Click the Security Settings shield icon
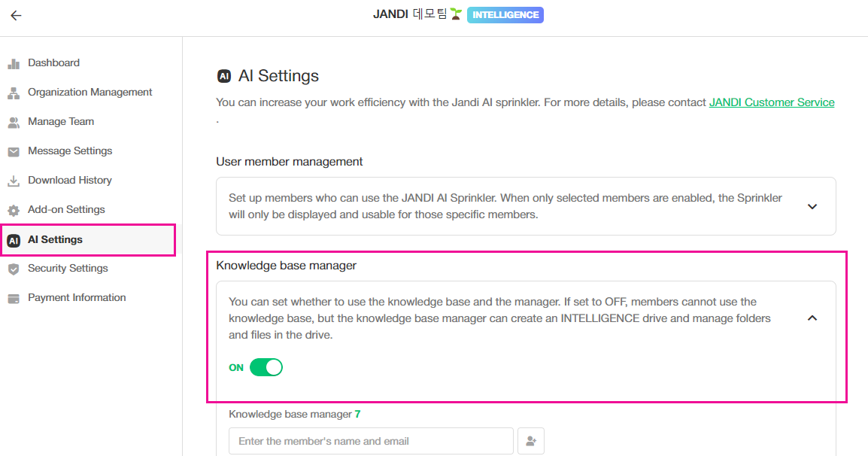868x456 pixels. pyautogui.click(x=14, y=269)
